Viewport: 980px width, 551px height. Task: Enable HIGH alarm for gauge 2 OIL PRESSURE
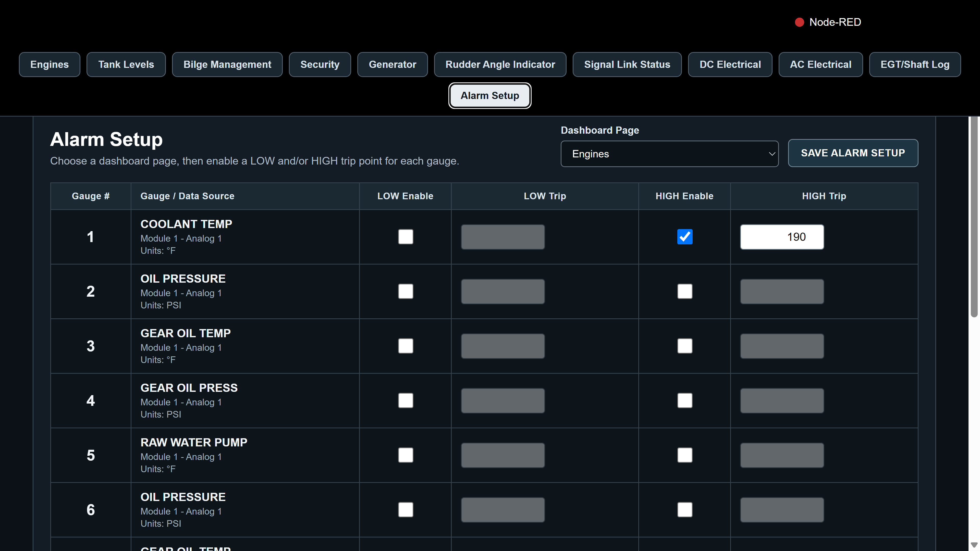click(x=685, y=291)
